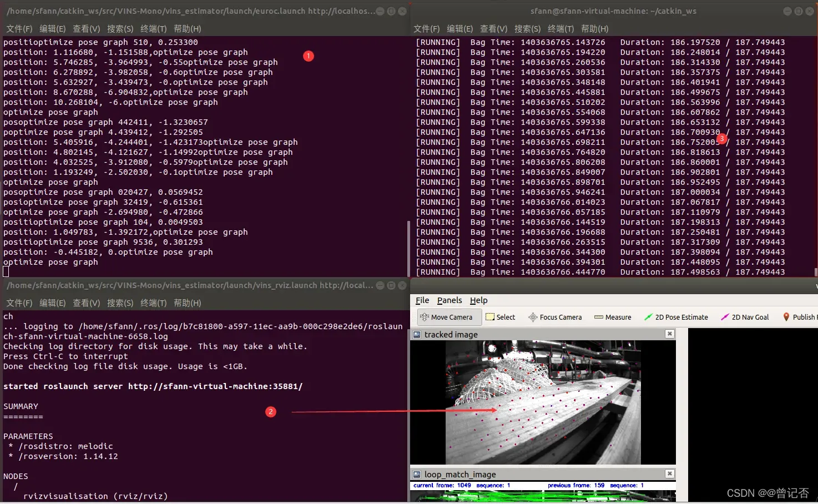Open 帮助(H) menu in euroc.launch terminal
818x504 pixels.
(x=188, y=28)
